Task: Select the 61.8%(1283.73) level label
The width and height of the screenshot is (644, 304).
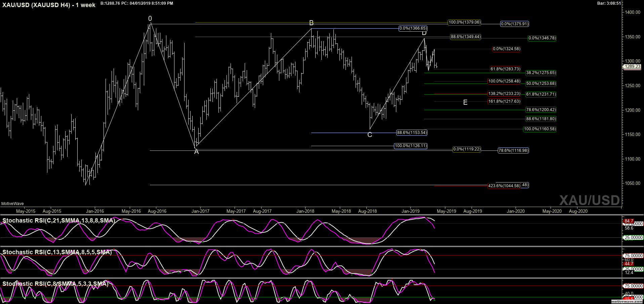Action: click(x=505, y=69)
